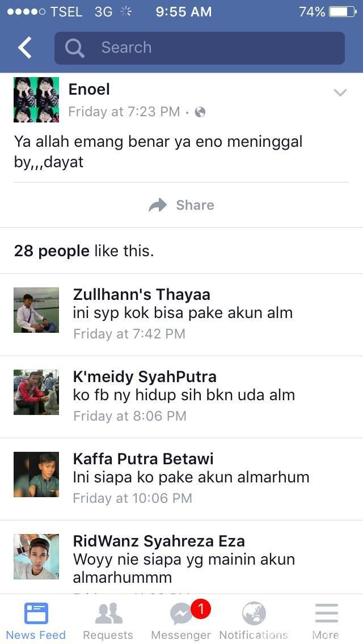The image size is (363, 644).
Task: Expand the post options chevron
Action: 340,92
